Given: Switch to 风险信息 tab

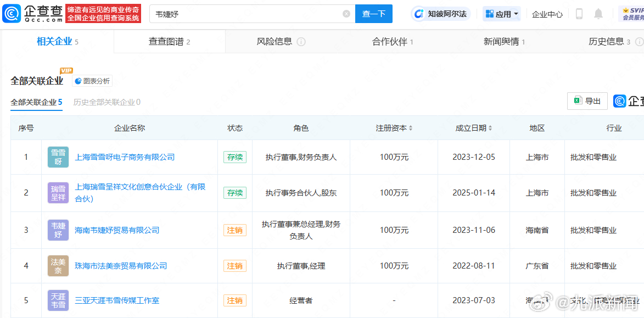Looking at the screenshot, I should (x=275, y=42).
